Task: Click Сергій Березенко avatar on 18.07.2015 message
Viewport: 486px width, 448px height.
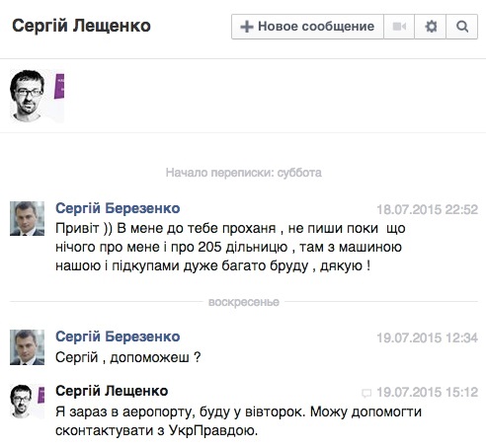Action: pos(27,219)
